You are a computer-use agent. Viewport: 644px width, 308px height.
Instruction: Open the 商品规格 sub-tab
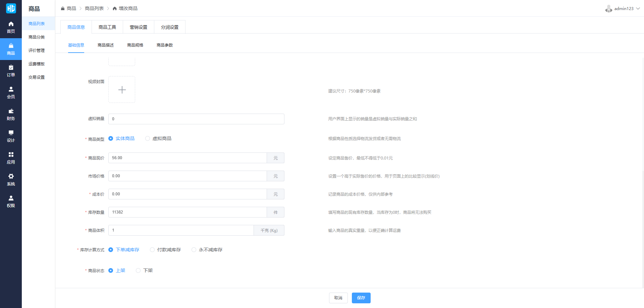pyautogui.click(x=135, y=45)
